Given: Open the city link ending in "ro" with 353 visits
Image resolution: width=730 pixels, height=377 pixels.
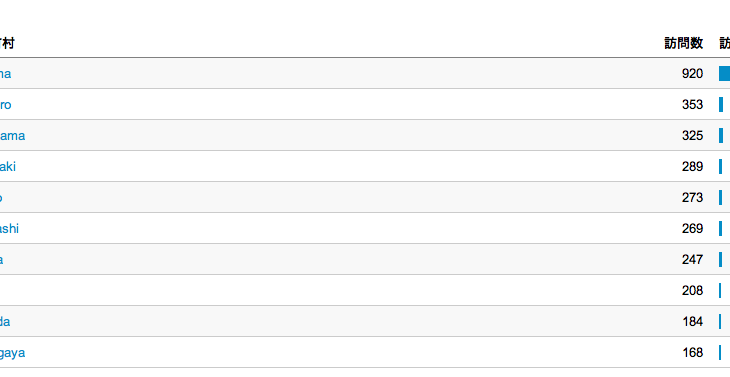Looking at the screenshot, I should [5, 105].
